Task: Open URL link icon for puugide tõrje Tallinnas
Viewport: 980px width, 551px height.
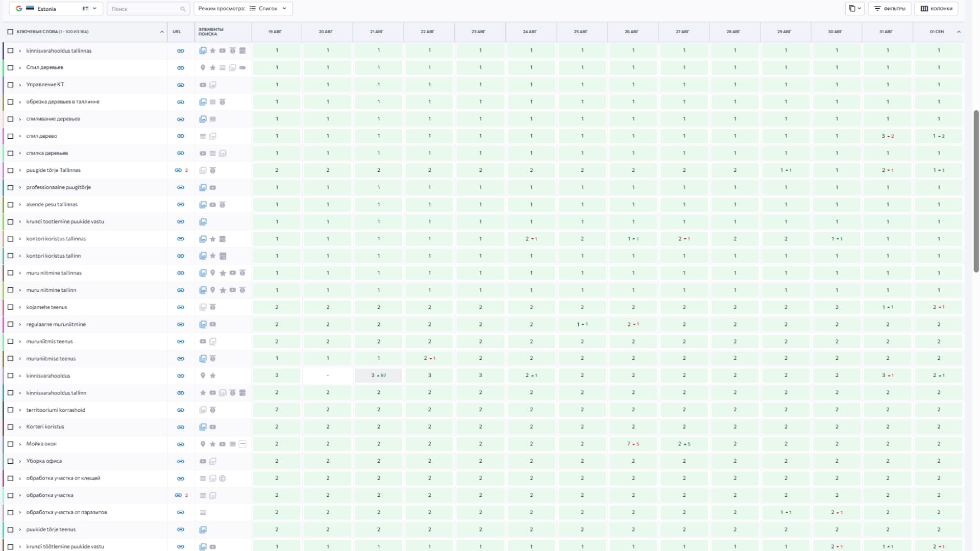Action: [x=178, y=170]
